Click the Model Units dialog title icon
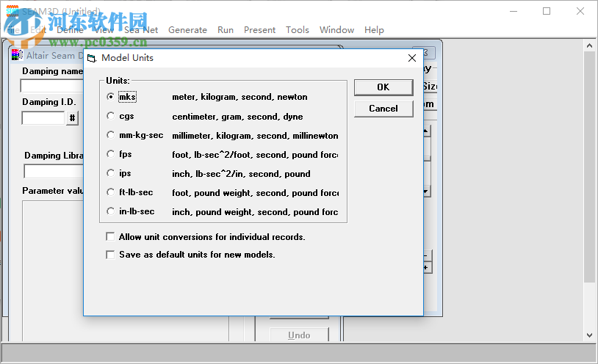This screenshot has width=598, height=364. click(x=92, y=58)
